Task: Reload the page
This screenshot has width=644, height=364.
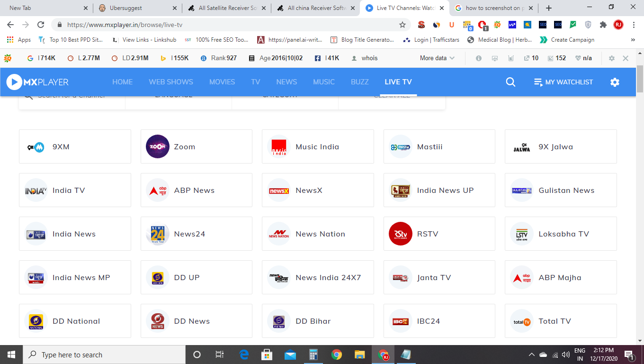Action: 41,25
